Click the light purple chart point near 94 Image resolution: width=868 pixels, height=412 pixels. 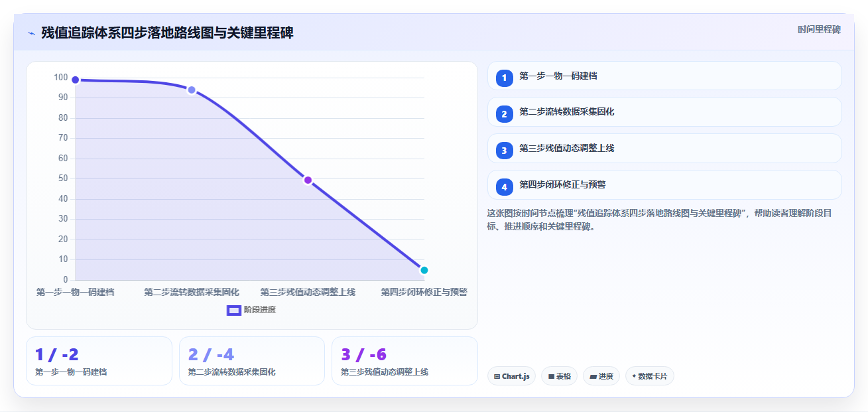[191, 90]
